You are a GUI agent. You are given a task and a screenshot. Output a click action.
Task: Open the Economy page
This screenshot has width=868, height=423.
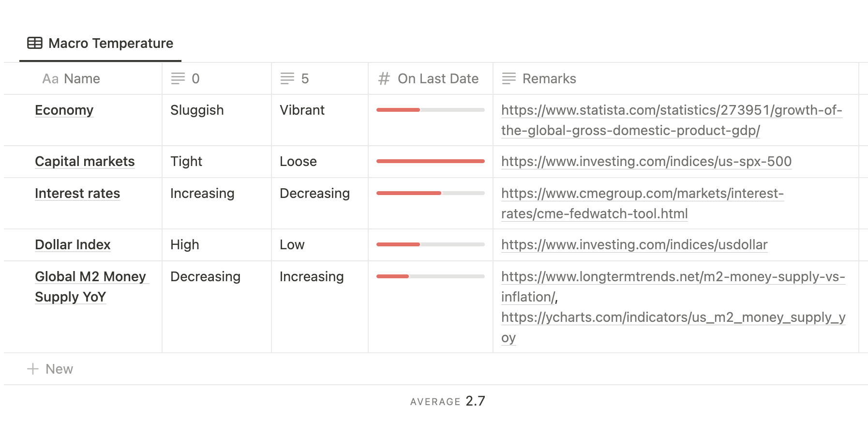click(64, 110)
